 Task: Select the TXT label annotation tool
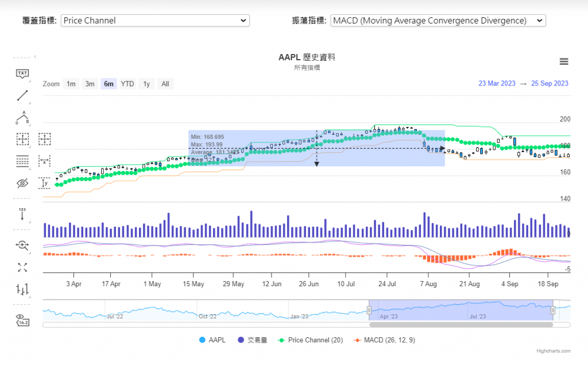click(22, 74)
